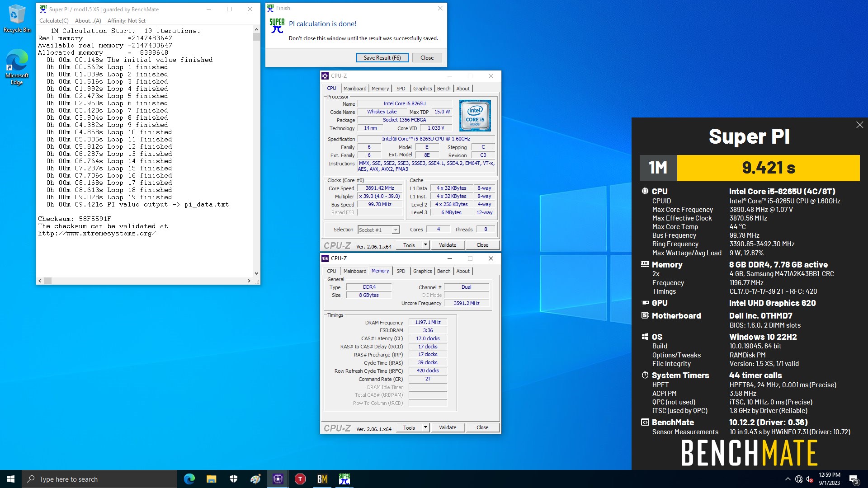Open the red T taskbar application
Viewport: 868px width, 488px height.
click(300, 479)
